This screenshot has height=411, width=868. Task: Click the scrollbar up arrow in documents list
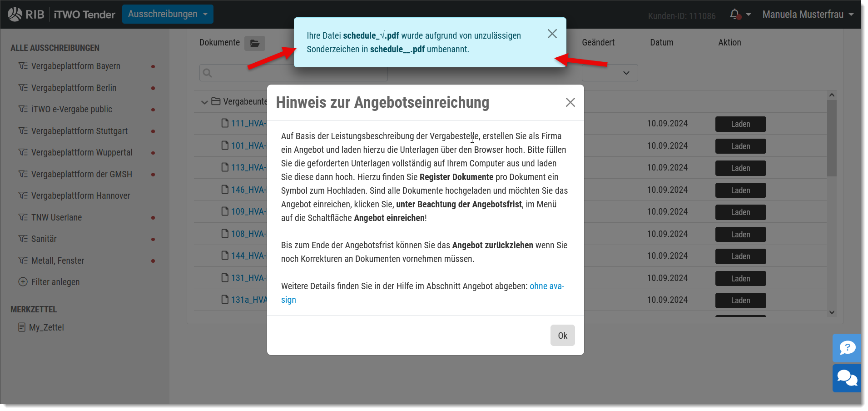click(832, 95)
